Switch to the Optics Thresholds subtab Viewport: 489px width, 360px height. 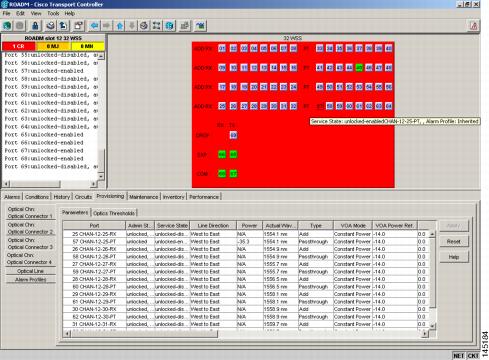[x=114, y=213]
